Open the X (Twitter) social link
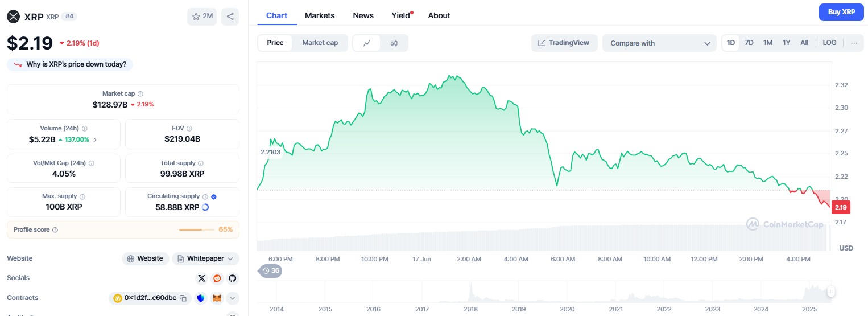The height and width of the screenshot is (316, 868). pos(201,278)
